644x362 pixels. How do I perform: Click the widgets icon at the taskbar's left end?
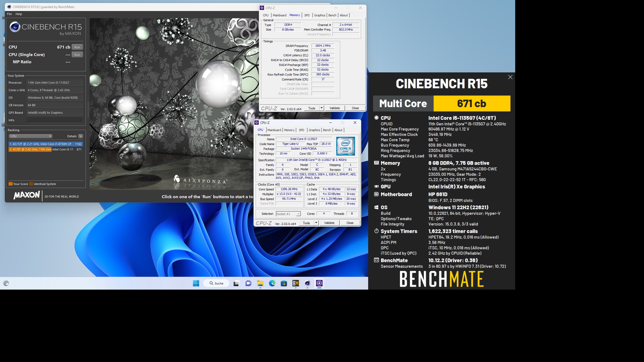pos(6,283)
